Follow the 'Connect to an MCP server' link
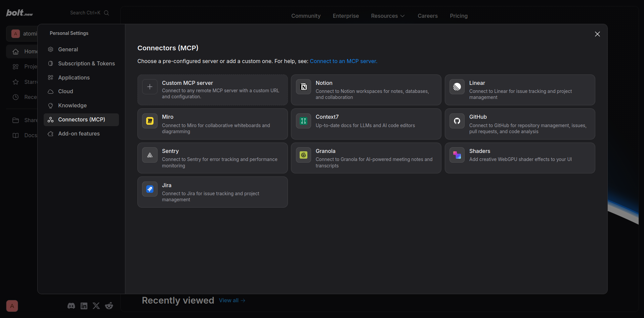Viewport: 644px width, 318px height. point(343,61)
